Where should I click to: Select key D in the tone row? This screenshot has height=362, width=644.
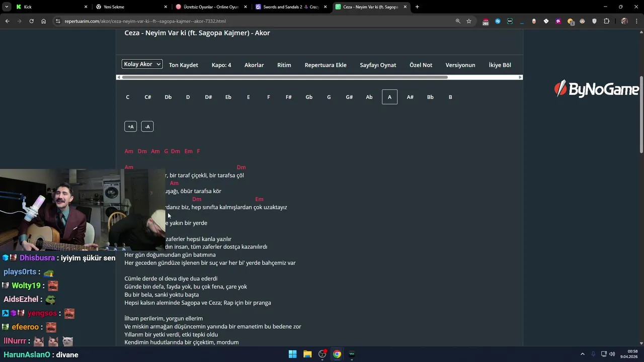tap(188, 97)
